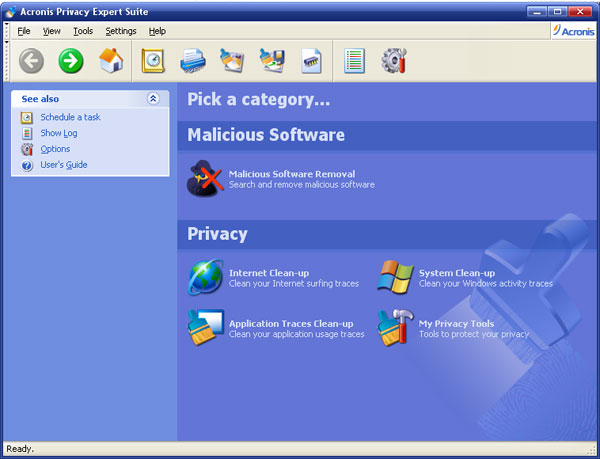
Task: Click the Malicious Software Removal spy icon
Action: tap(205, 179)
